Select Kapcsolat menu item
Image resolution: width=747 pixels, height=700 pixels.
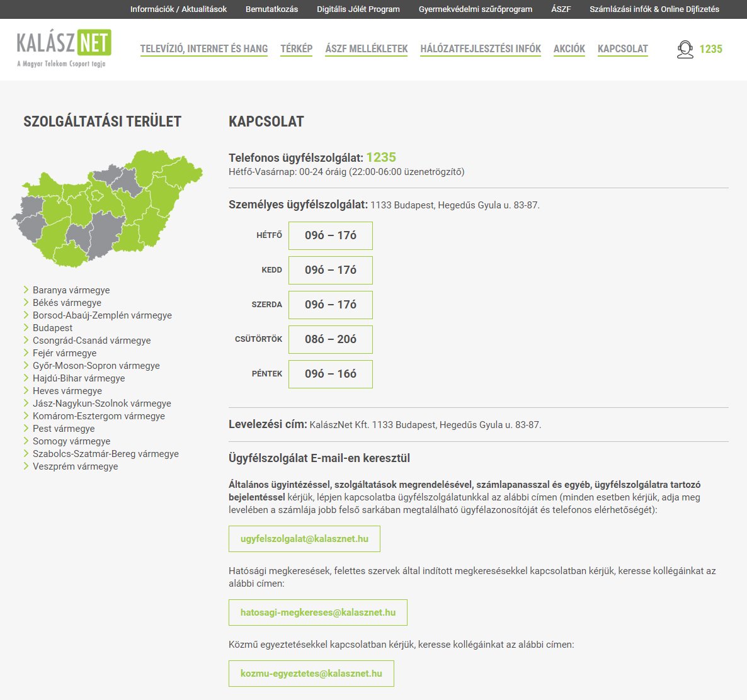(x=623, y=49)
